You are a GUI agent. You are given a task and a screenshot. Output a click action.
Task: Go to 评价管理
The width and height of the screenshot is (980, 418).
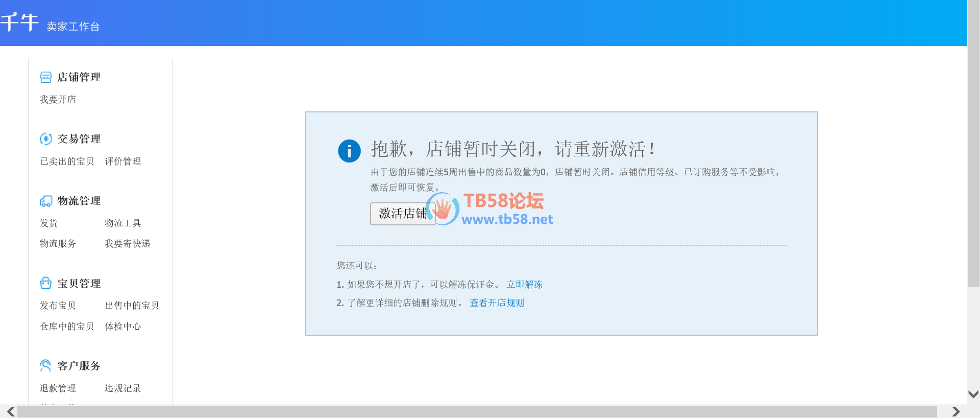click(x=123, y=161)
